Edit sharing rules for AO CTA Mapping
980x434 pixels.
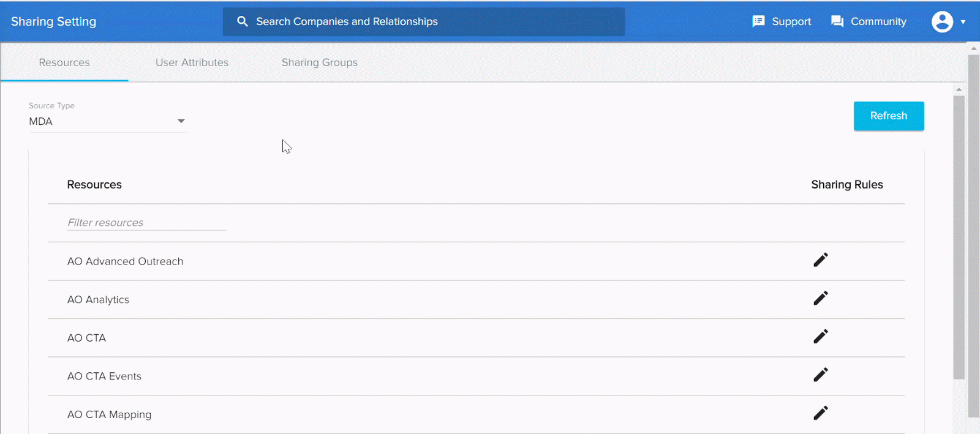[x=821, y=413]
